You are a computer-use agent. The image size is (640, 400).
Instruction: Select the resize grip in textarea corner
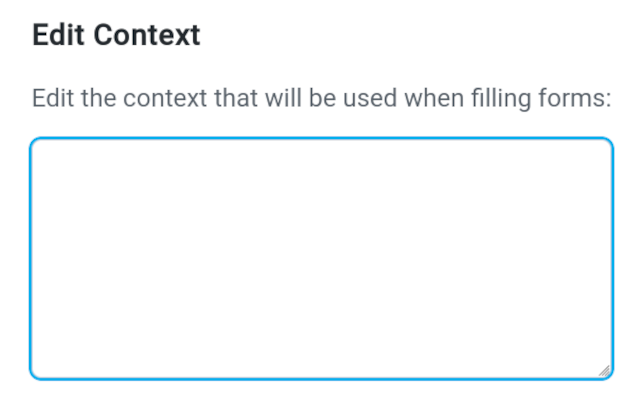point(603,370)
